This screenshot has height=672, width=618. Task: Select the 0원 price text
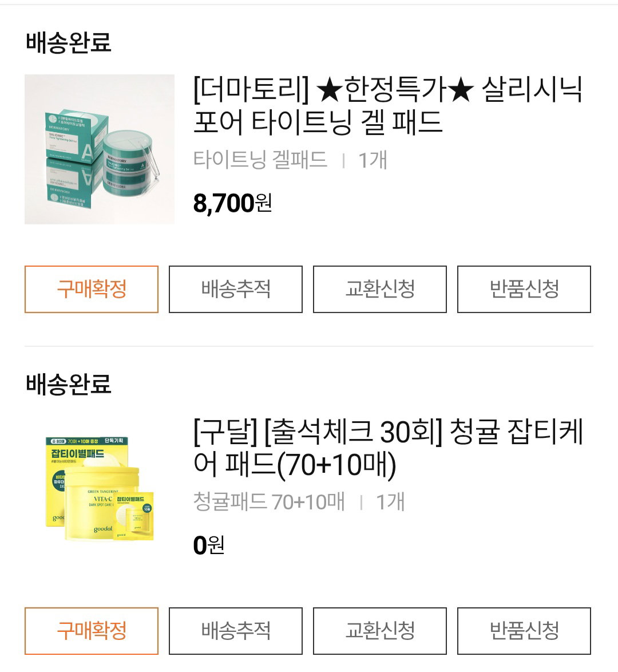pos(209,545)
